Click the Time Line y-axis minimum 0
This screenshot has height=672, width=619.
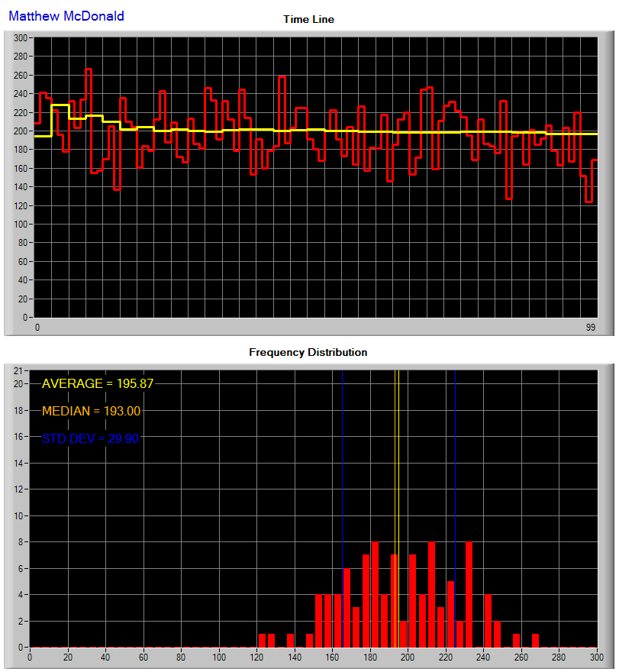[25, 318]
